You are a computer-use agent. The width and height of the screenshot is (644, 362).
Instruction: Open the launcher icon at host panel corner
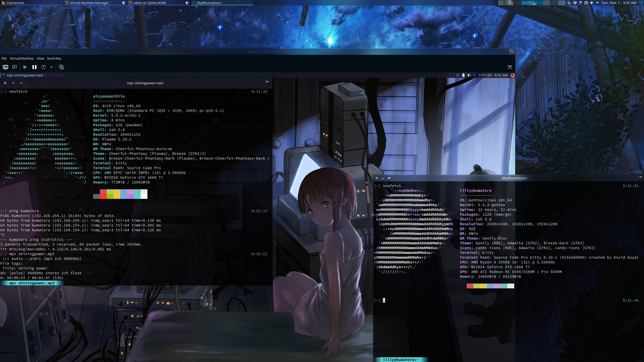pos(641,3)
